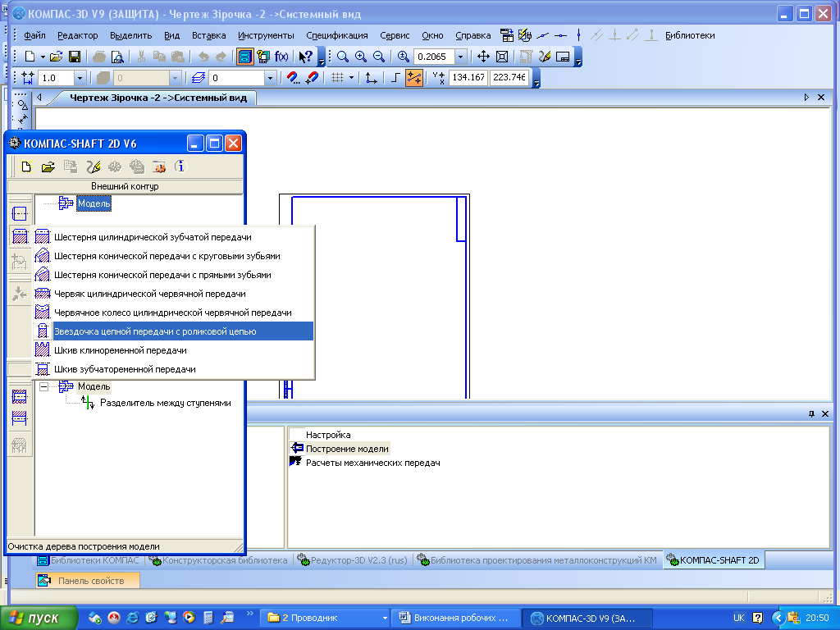Image resolution: width=840 pixels, height=630 pixels.
Task: Open the Спецификация menu
Action: 337,35
